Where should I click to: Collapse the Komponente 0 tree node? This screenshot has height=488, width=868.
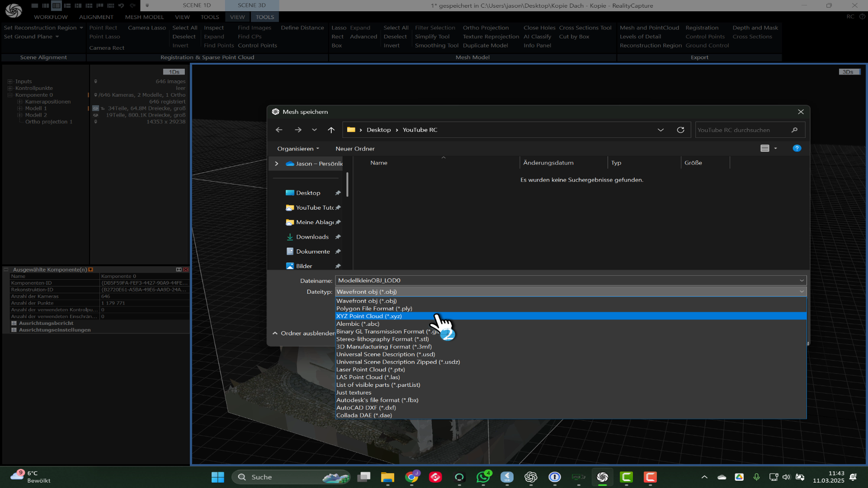pyautogui.click(x=10, y=95)
